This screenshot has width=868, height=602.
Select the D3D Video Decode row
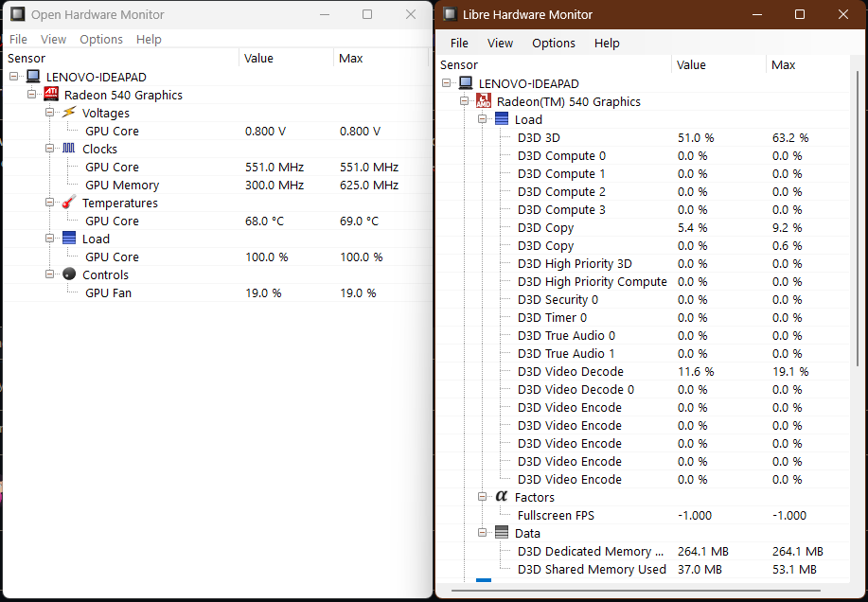tap(570, 371)
